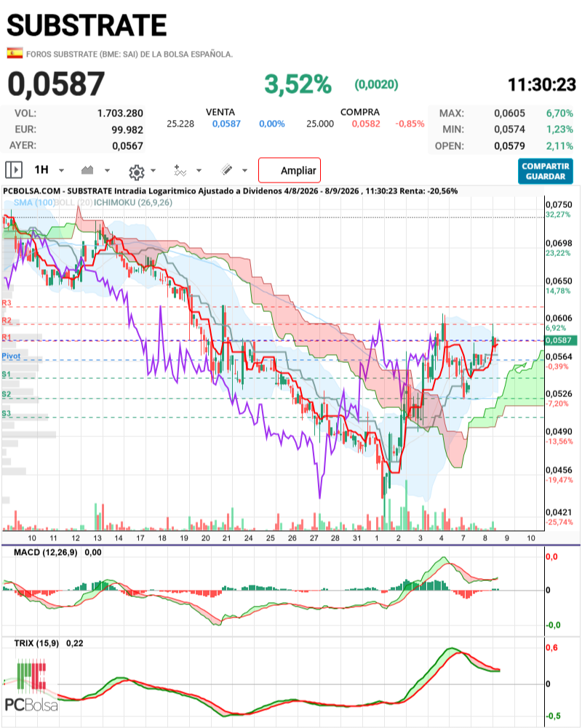Click the MIN value 0,0574
The height and width of the screenshot is (728, 582).
[509, 129]
